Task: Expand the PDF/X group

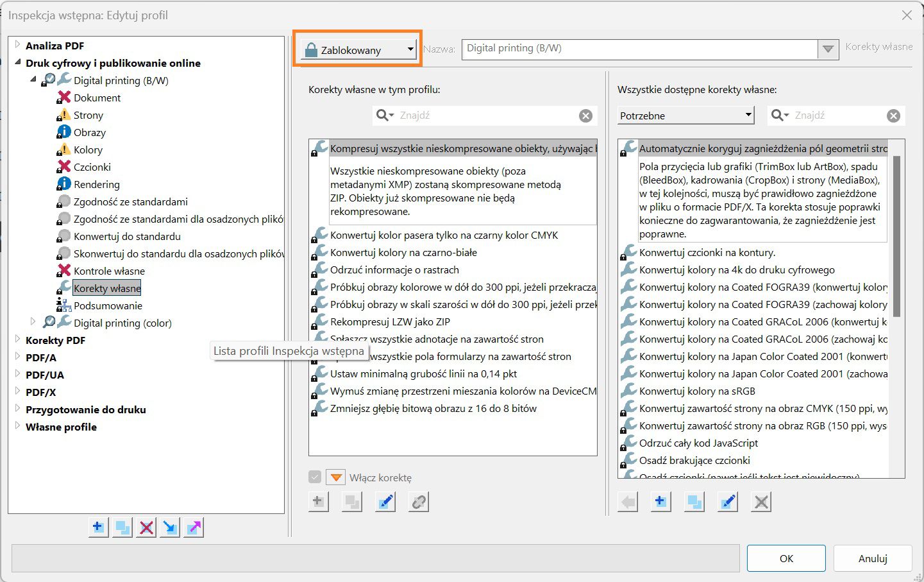Action: coord(17,391)
